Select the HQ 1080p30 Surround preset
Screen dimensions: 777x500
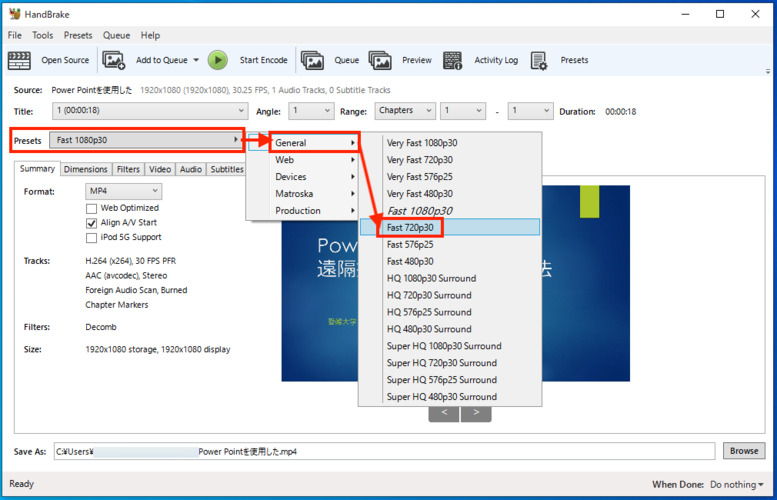450,278
